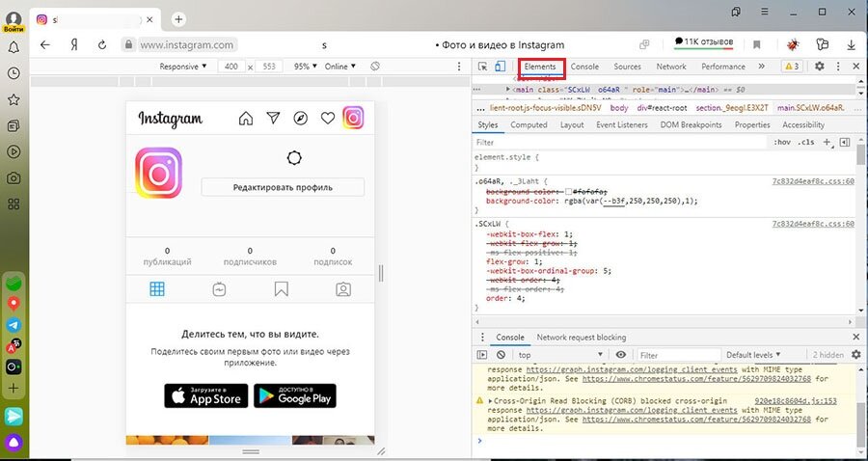
Task: Select the posts grid tab icon
Action: point(157,289)
